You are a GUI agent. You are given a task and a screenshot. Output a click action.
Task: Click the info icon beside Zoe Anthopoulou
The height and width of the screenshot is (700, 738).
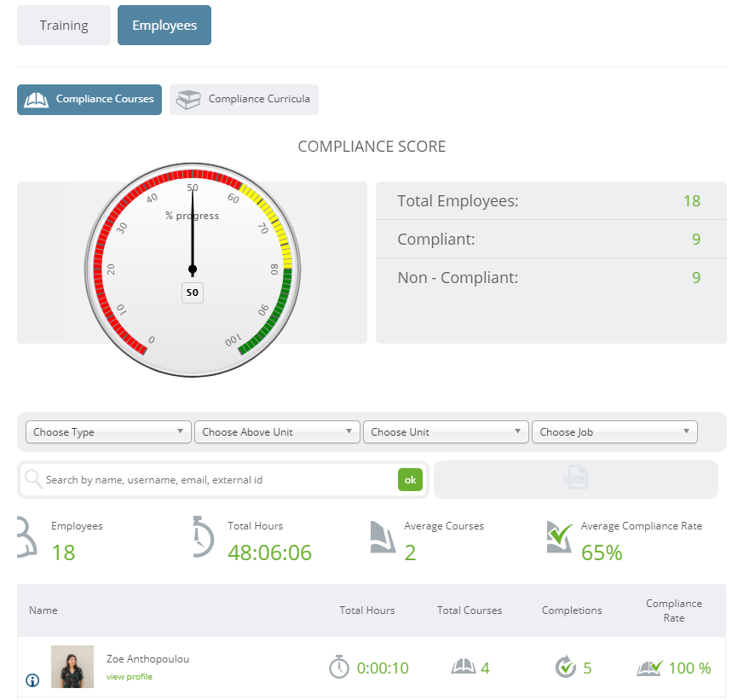point(32,680)
